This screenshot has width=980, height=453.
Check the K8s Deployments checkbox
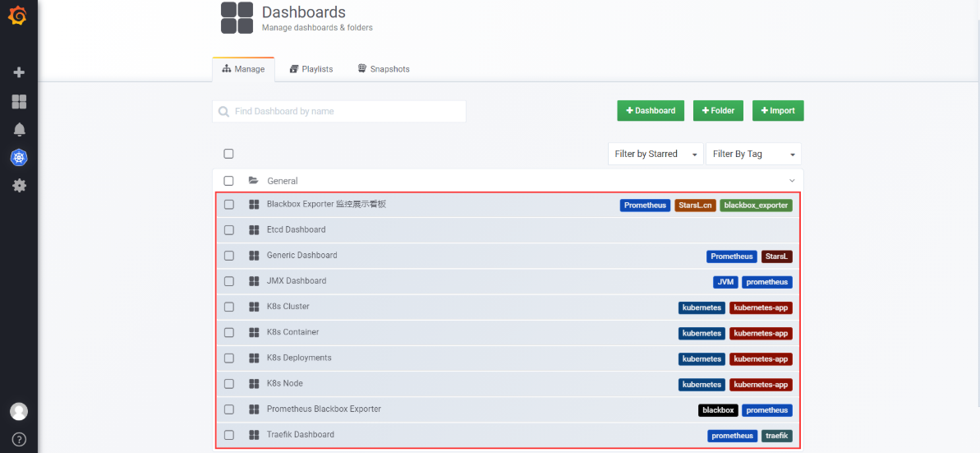(228, 358)
